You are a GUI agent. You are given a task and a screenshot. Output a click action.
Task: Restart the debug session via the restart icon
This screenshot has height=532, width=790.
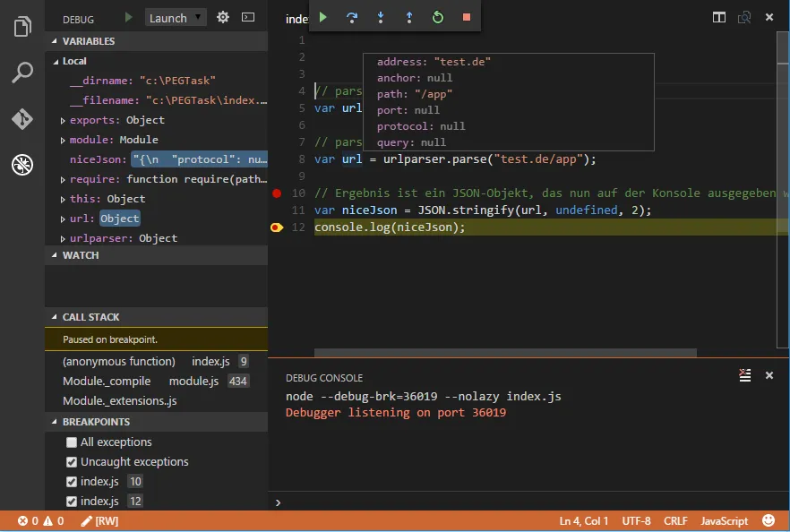tap(437, 16)
